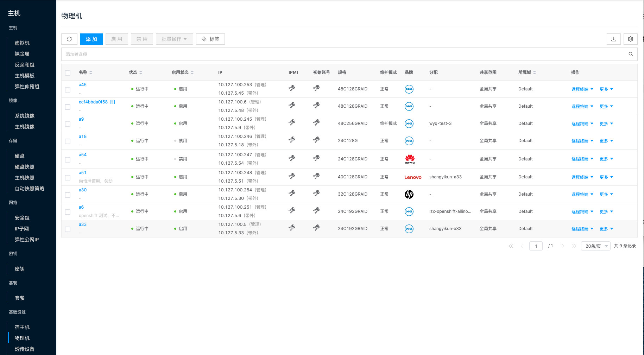Click the IPMI key icon for a45

click(x=292, y=88)
